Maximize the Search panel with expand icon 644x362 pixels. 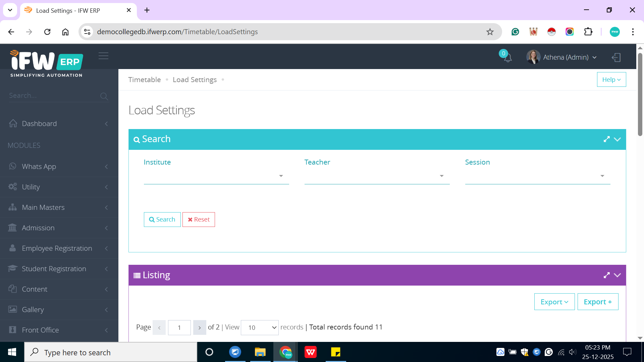(606, 139)
